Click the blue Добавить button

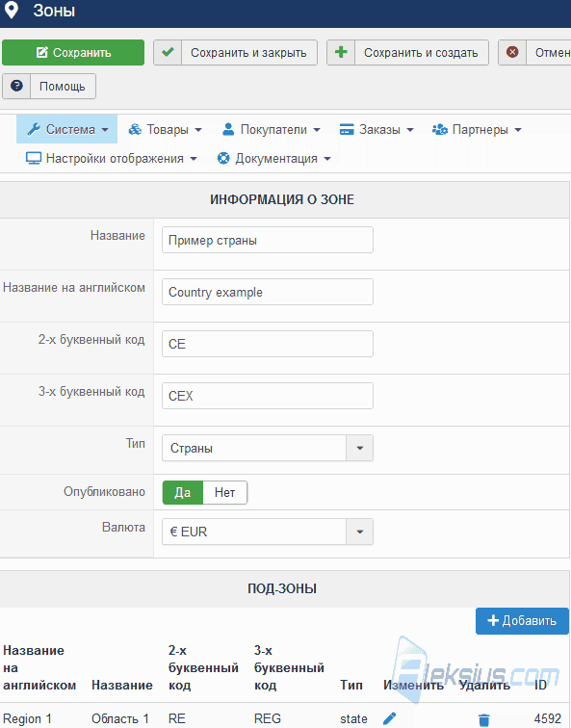pyautogui.click(x=522, y=621)
